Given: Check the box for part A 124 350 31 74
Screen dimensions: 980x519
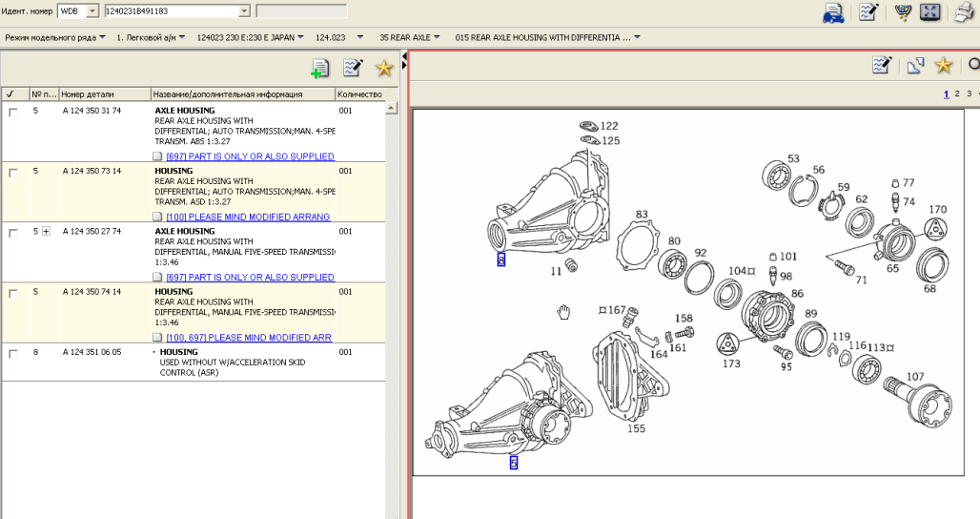Looking at the screenshot, I should click(12, 112).
